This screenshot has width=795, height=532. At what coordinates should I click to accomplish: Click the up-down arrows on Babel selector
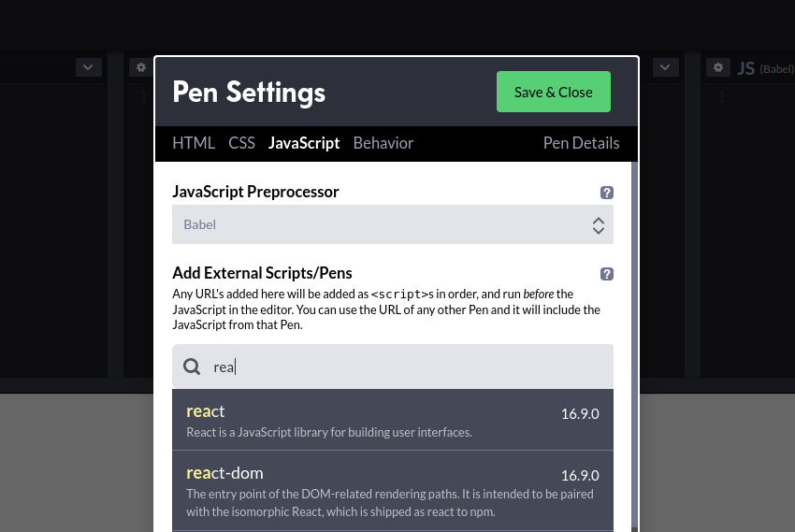click(x=599, y=225)
